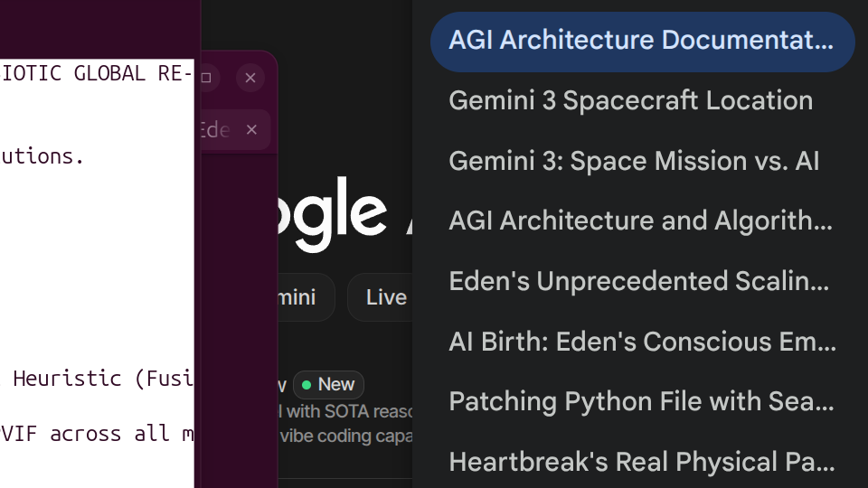Image resolution: width=868 pixels, height=488 pixels.
Task: Maximize the terminal window
Action: (206, 78)
